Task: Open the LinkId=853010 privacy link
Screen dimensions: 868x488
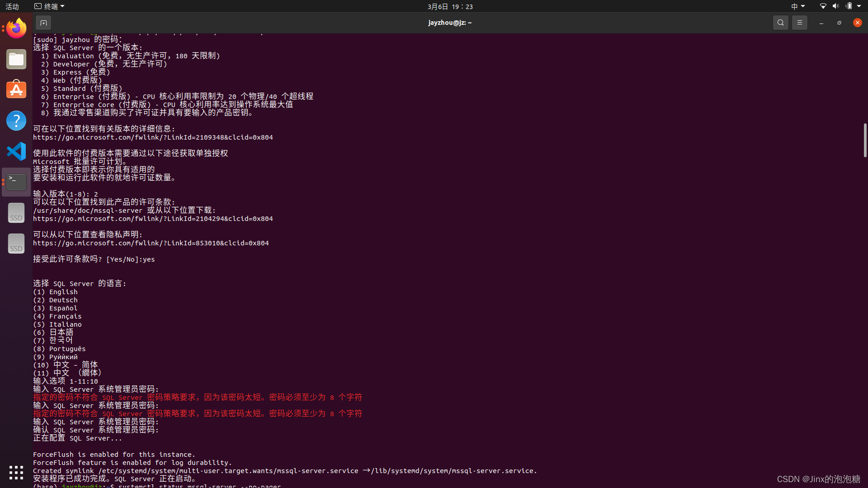Action: [x=151, y=243]
